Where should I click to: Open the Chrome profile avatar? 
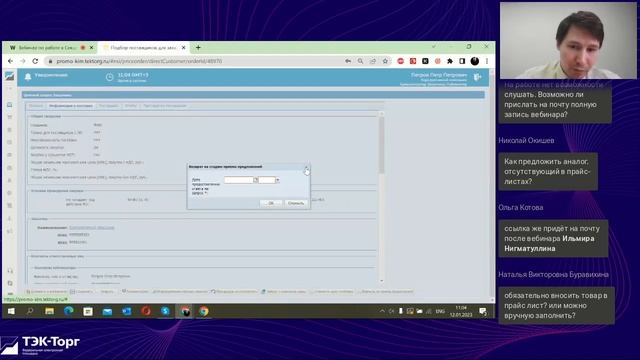tap(474, 61)
